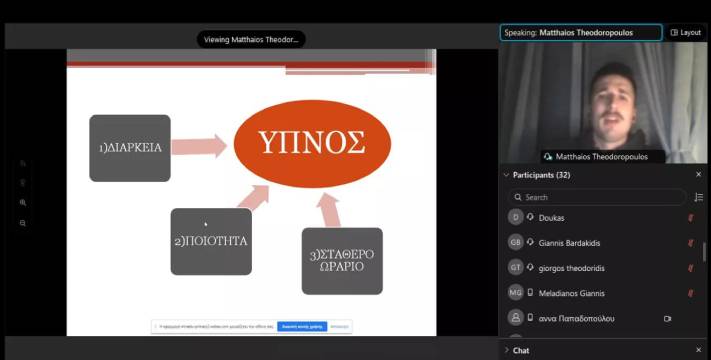Click the Layout button
711x360 pixels.
(686, 33)
